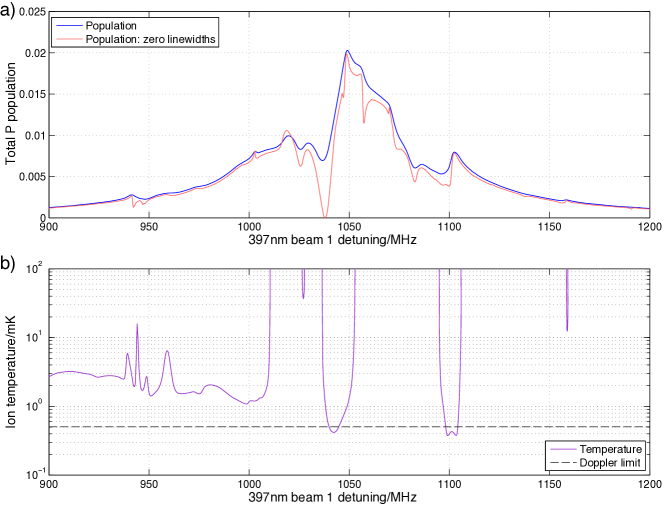Image resolution: width=665 pixels, height=507 pixels.
Task: Click the purple Temperature line sample
Action: (563, 449)
